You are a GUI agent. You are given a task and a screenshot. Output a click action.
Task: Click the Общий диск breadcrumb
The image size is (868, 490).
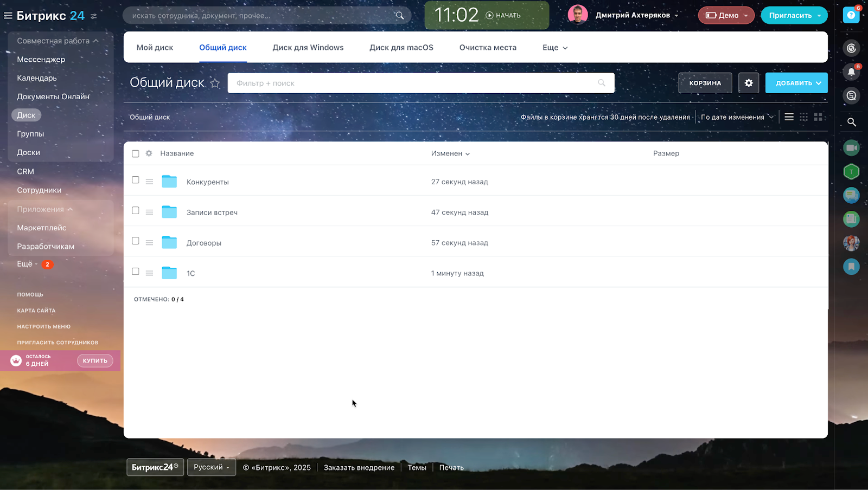pos(150,117)
